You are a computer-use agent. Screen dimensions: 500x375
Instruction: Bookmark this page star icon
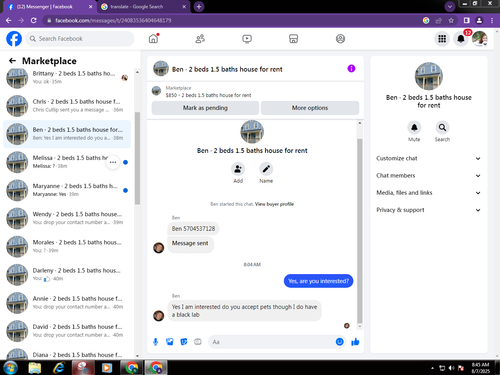(451, 21)
